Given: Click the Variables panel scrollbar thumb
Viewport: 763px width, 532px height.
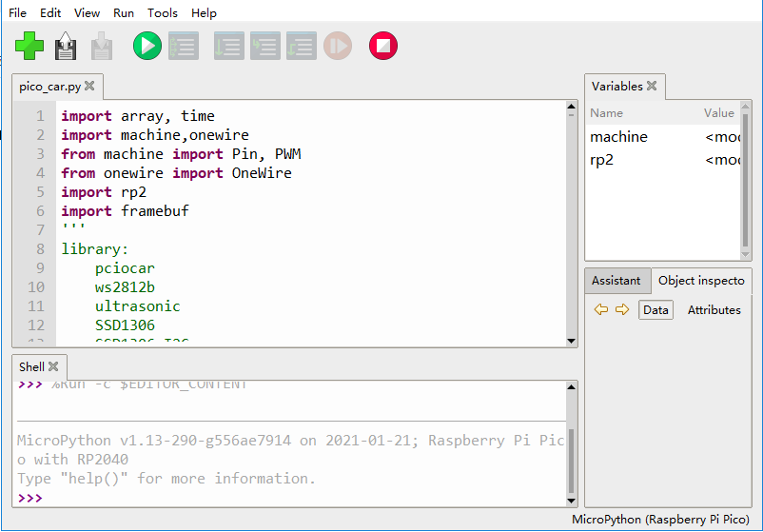Looking at the screenshot, I should click(745, 180).
